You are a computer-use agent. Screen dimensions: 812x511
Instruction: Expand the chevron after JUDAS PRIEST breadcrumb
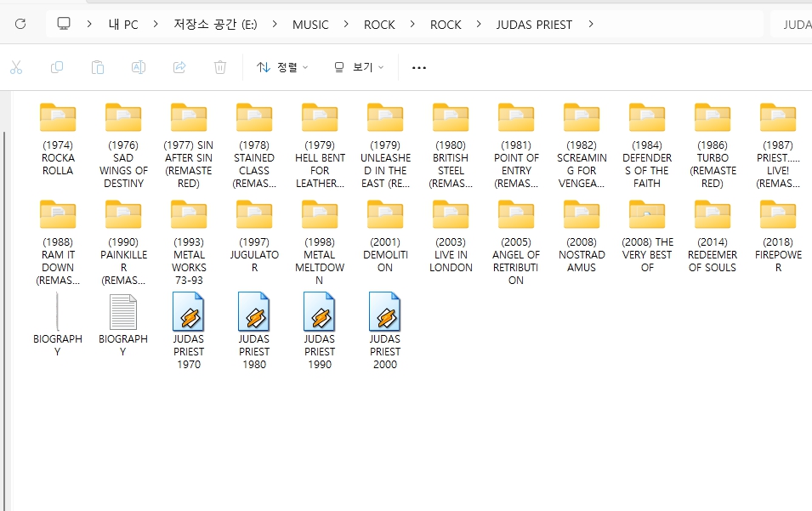point(591,25)
